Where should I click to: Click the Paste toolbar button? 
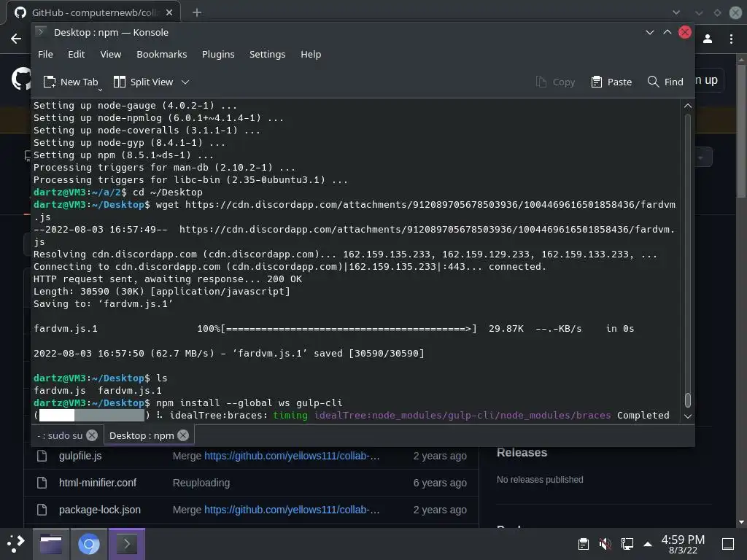click(x=611, y=82)
